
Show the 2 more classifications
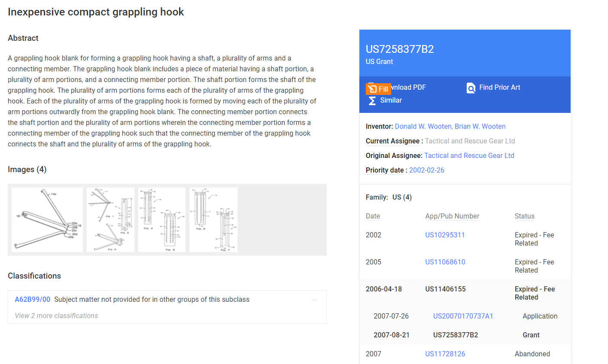pyautogui.click(x=56, y=315)
